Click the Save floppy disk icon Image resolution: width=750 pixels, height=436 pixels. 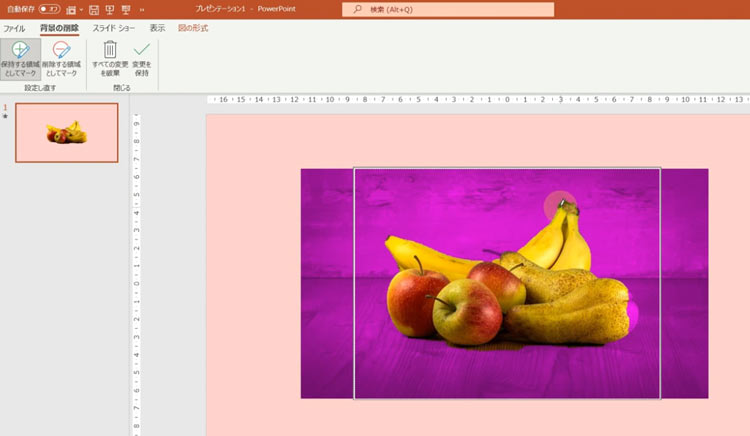pyautogui.click(x=94, y=9)
